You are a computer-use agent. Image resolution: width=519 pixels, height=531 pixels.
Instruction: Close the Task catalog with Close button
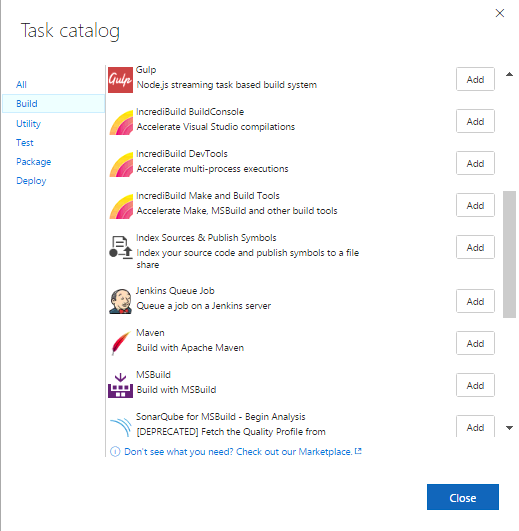pyautogui.click(x=462, y=497)
